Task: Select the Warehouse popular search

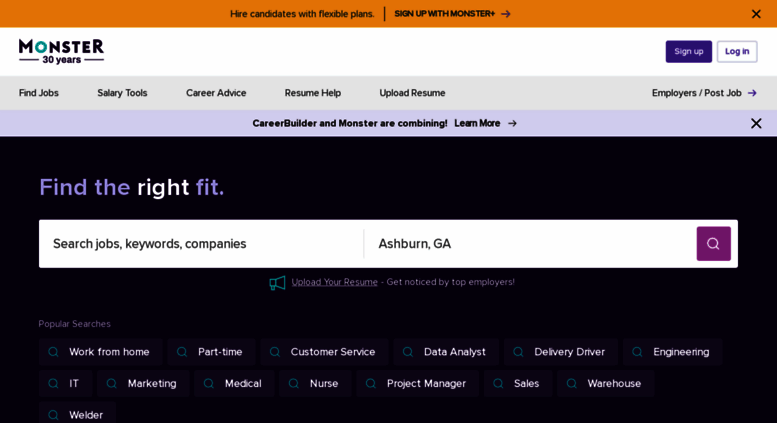Action: tap(606, 383)
